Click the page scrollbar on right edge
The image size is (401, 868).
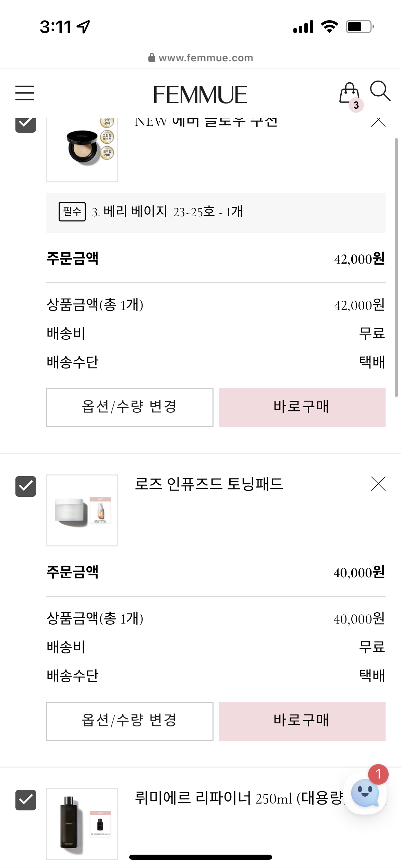click(x=396, y=267)
